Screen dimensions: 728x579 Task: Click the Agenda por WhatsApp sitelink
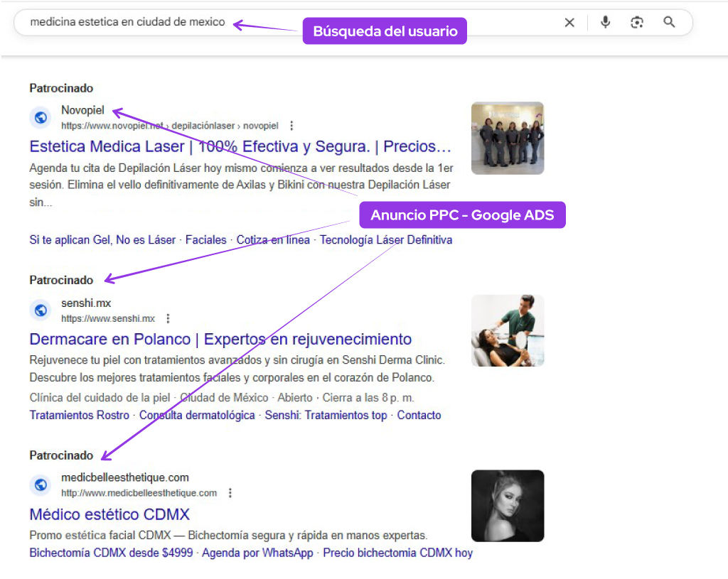pos(257,553)
